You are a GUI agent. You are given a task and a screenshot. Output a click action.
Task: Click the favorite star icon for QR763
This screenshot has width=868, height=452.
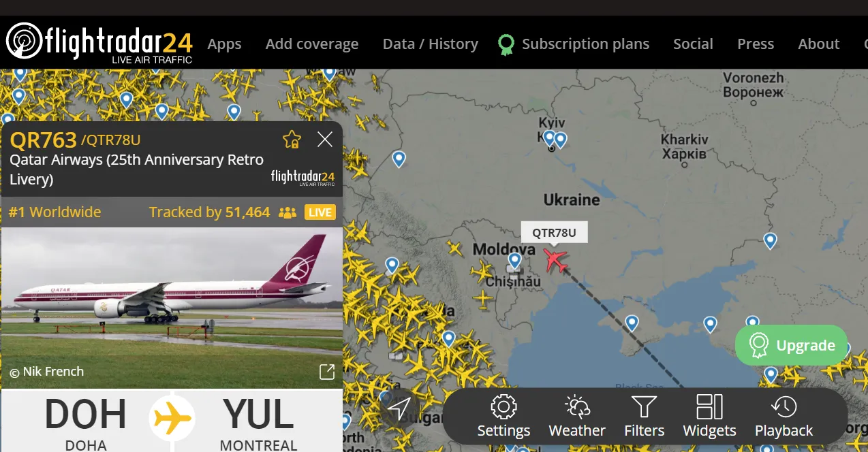[292, 140]
